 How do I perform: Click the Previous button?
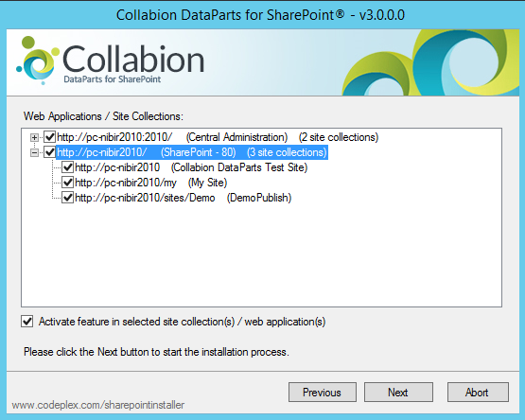click(323, 393)
